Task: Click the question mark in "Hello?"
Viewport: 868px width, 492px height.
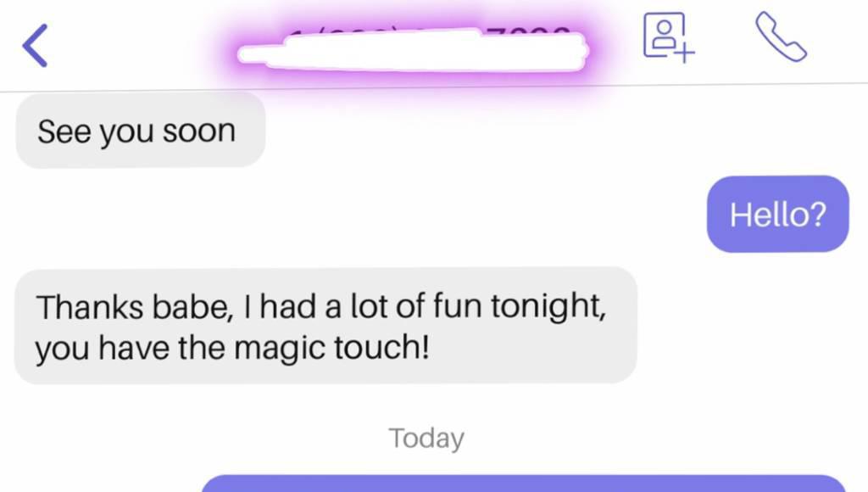Action: coord(818,214)
